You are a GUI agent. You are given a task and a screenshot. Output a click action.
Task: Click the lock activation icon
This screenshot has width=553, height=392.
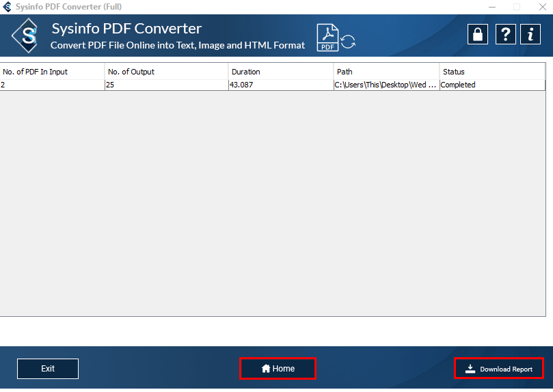tap(478, 34)
